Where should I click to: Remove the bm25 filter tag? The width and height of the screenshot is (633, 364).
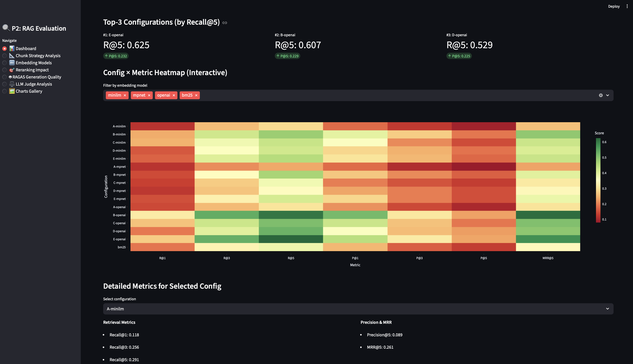point(196,95)
